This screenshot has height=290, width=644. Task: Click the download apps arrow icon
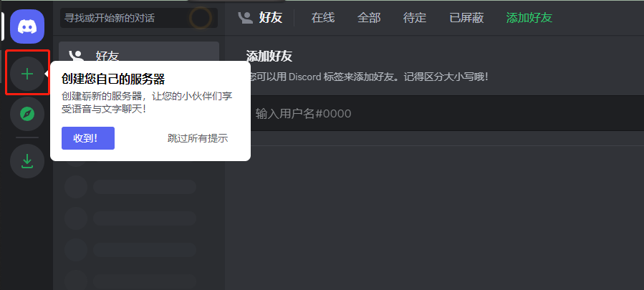[x=27, y=161]
